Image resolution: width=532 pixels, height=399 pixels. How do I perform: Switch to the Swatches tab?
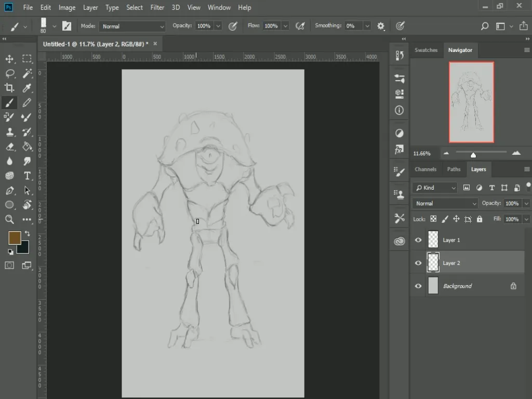pos(426,50)
